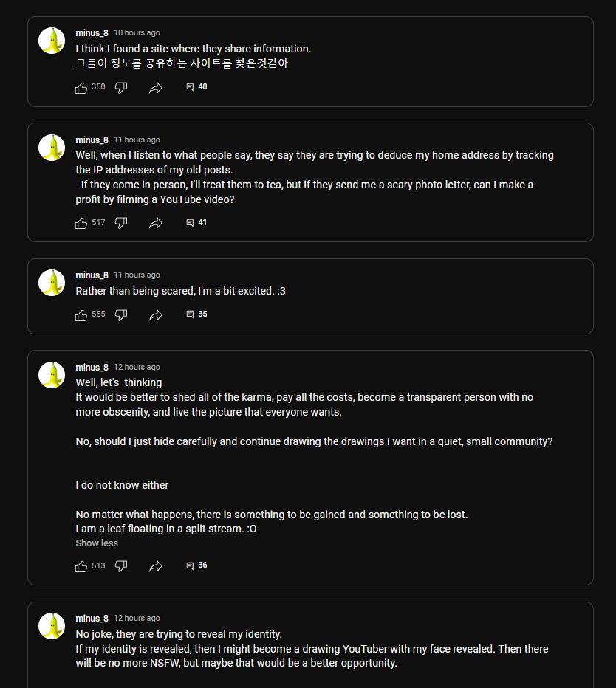Click the banana avatar on the 12 hours ago karma post
The image size is (616, 688).
point(52,375)
